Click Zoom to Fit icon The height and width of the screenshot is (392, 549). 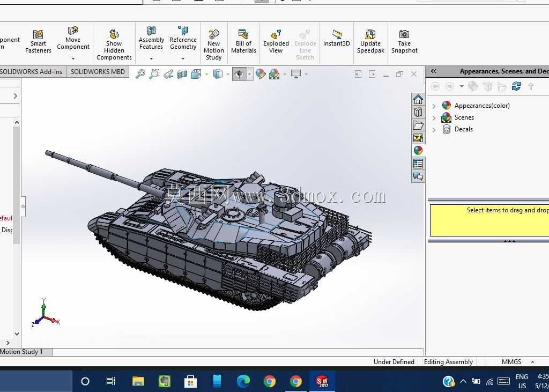pyautogui.click(x=140, y=74)
